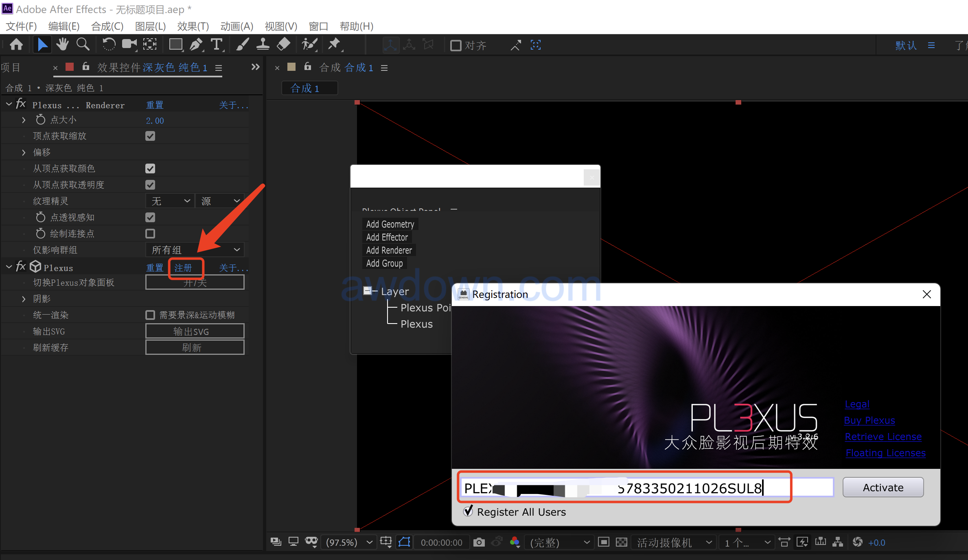This screenshot has height=560, width=968.
Task: Click the Retrieve License link
Action: click(x=883, y=437)
